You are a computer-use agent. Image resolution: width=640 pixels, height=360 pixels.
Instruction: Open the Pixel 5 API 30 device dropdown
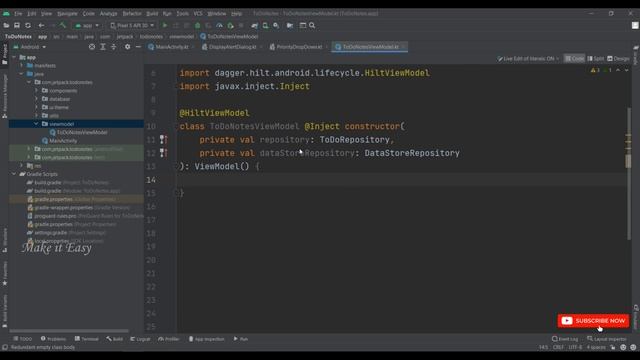(x=132, y=25)
